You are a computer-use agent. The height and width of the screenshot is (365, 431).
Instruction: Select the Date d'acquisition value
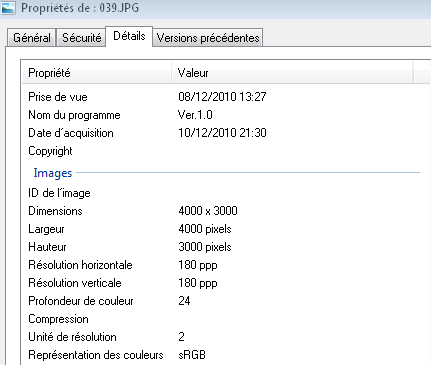222,133
